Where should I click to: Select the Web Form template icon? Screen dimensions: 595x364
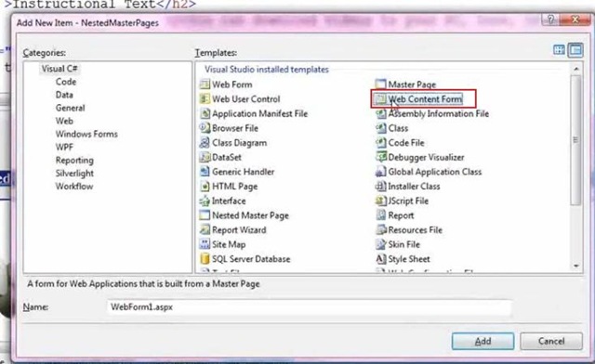coord(205,84)
